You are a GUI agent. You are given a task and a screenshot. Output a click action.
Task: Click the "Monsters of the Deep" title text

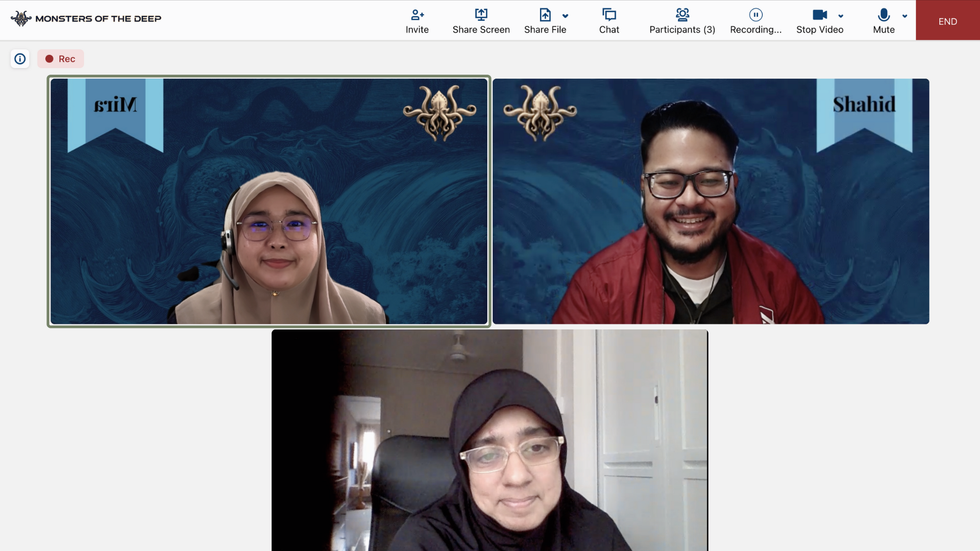98,18
